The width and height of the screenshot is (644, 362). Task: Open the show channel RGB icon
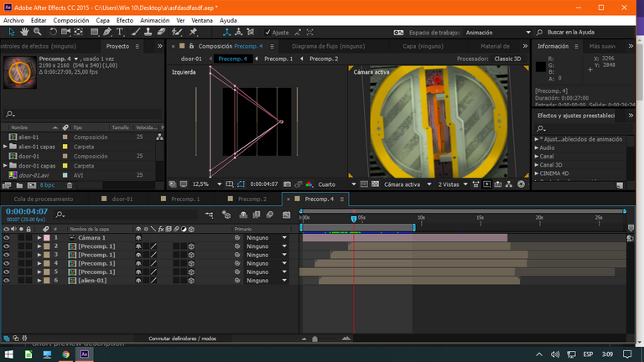pyautogui.click(x=309, y=184)
